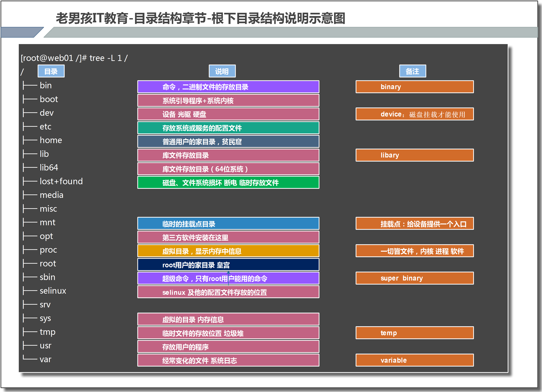
Task: Click the orange 'super binary' note box
Action: pyautogui.click(x=414, y=278)
